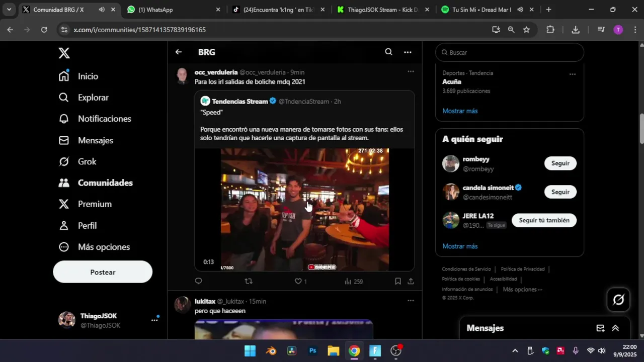Open Photoshop from taskbar
This screenshot has width=644, height=362.
point(312,351)
